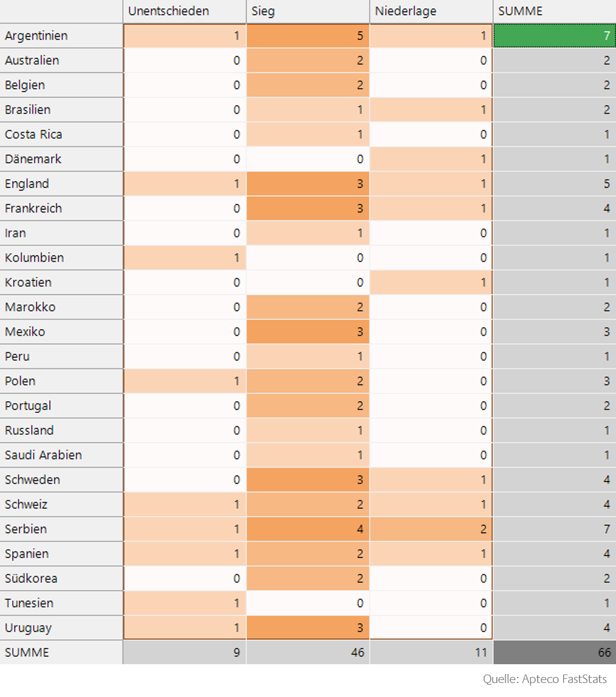The height and width of the screenshot is (697, 616).
Task: Click the Sieg total cell showing 46
Action: pyautogui.click(x=308, y=652)
